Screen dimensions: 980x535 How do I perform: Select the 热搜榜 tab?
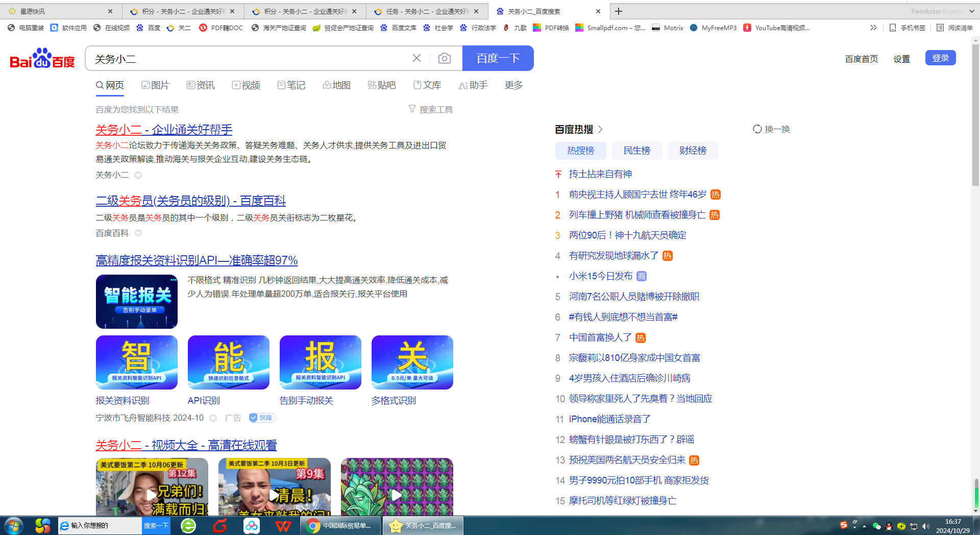tap(581, 151)
